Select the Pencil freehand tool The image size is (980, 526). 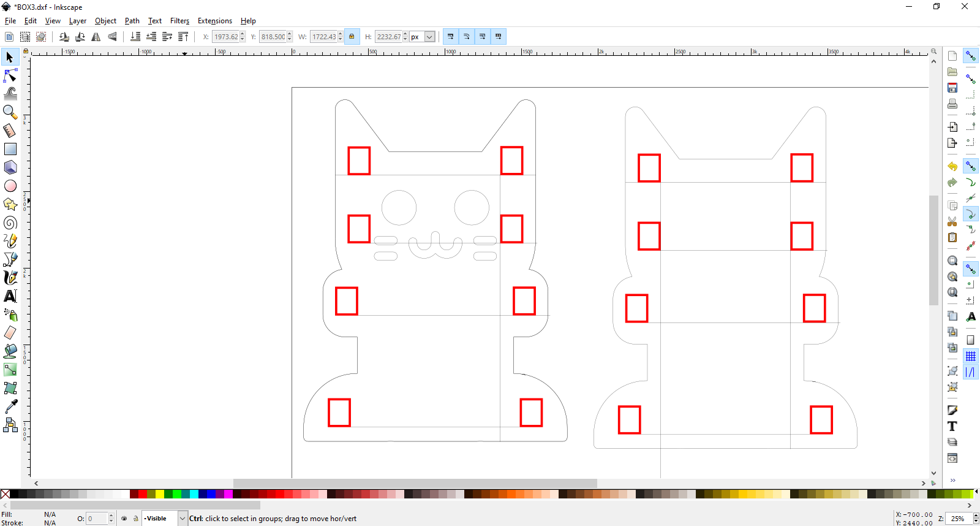(10, 241)
